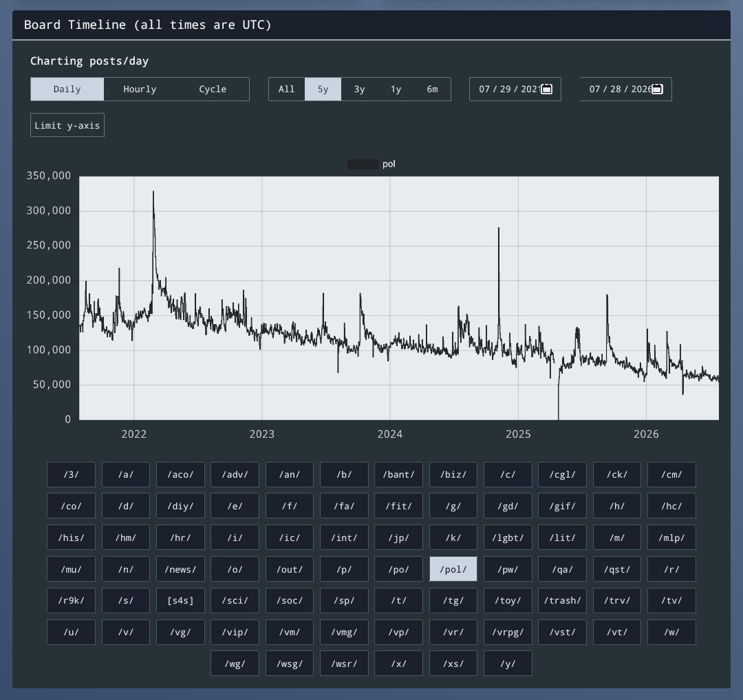Select the /mu/ board
Image resolution: width=743 pixels, height=700 pixels.
pos(71,569)
